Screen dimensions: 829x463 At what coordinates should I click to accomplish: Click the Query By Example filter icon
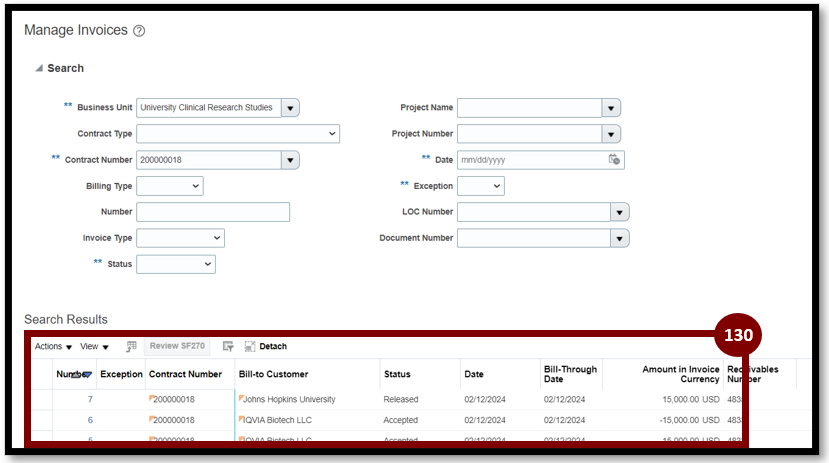click(228, 347)
